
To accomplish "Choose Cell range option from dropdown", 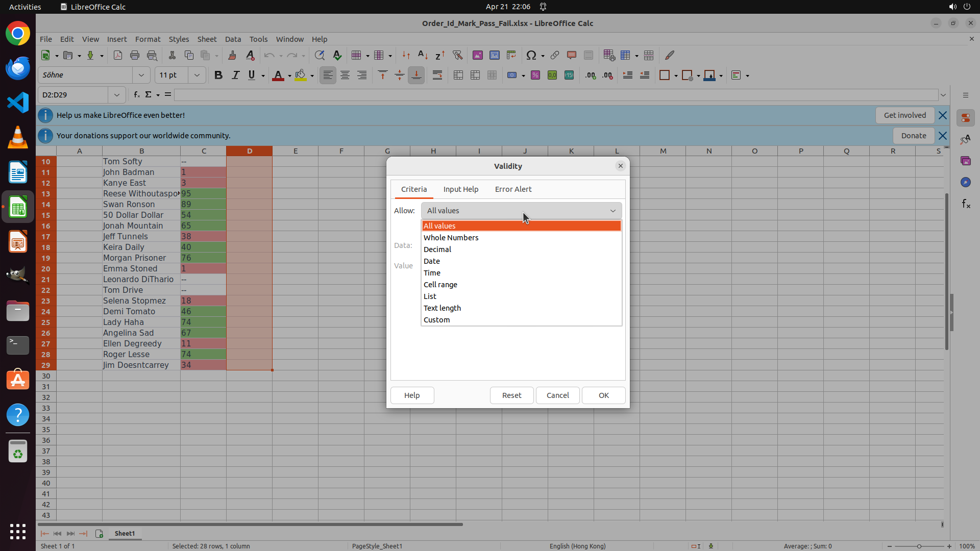I will pos(440,285).
